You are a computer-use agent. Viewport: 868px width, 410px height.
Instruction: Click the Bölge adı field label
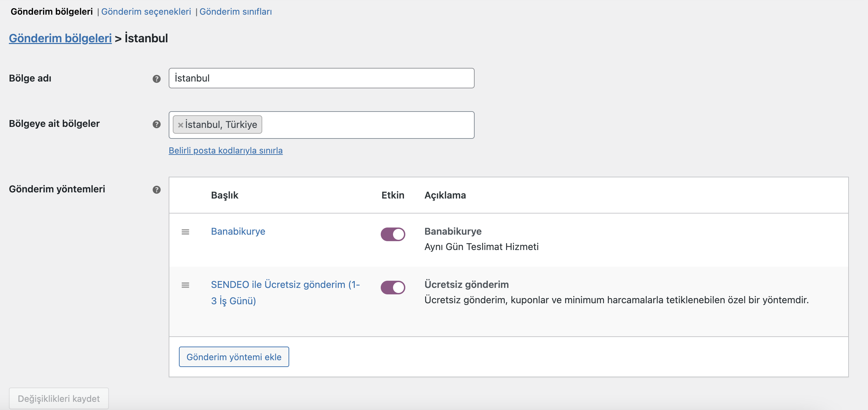(x=30, y=78)
